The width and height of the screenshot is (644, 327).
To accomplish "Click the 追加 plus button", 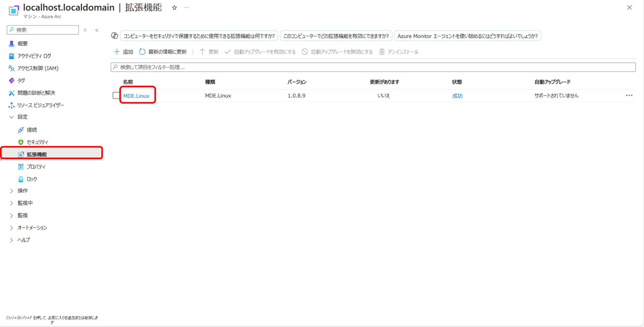I will [x=124, y=52].
